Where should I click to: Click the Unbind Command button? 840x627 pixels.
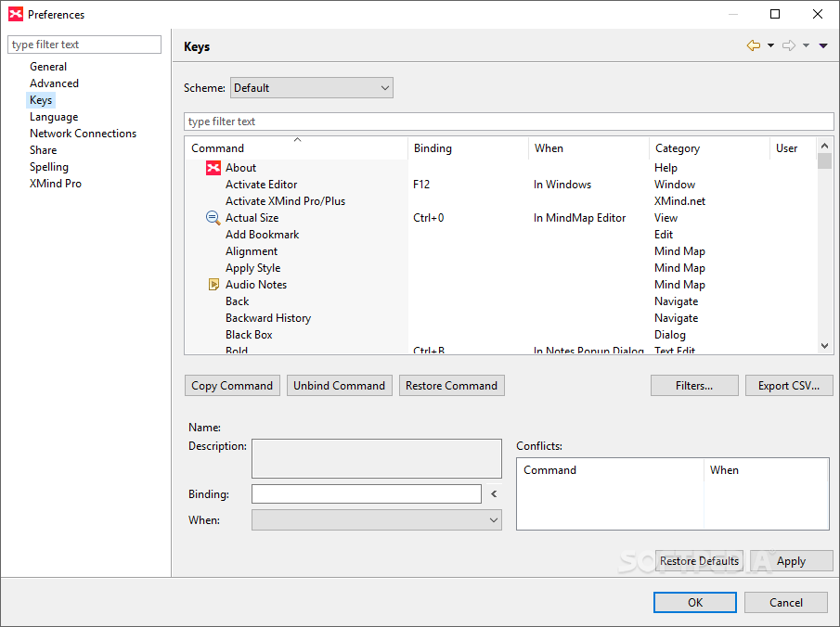(339, 385)
